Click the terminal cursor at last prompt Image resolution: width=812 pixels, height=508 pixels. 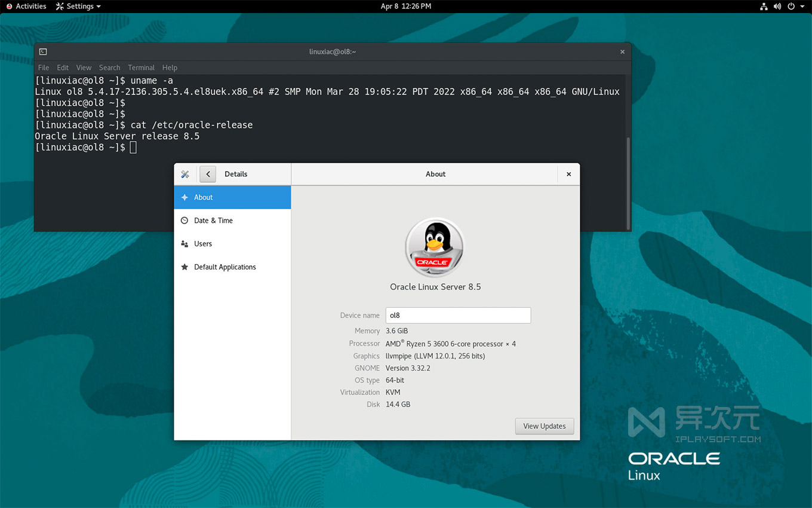click(x=133, y=148)
